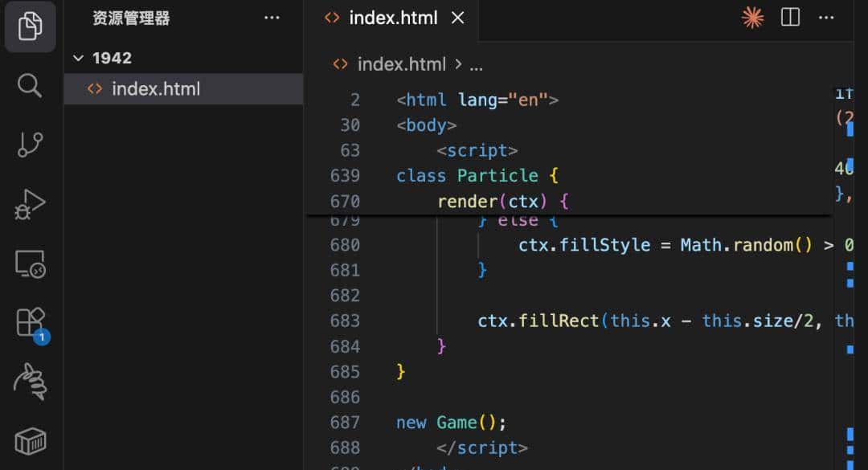
Task: Jump to sticky line render(ctx)
Action: (502, 201)
